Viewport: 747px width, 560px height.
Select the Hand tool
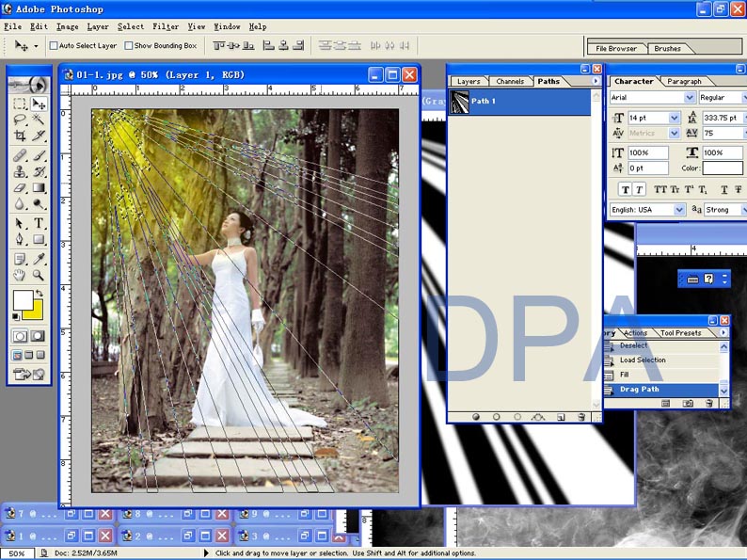click(x=20, y=275)
